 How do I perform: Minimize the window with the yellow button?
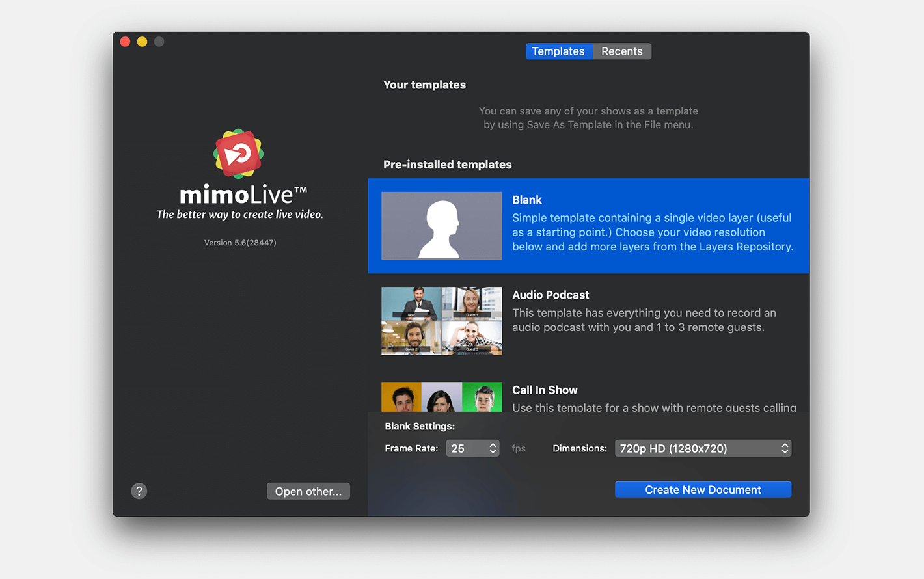click(x=142, y=42)
